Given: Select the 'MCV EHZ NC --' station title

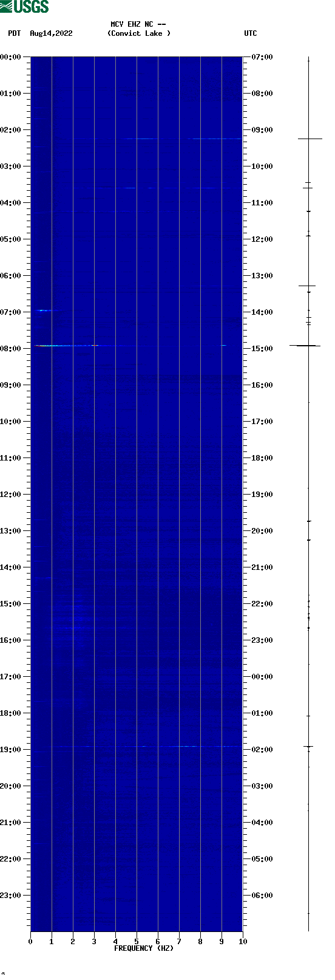Looking at the screenshot, I should tap(138, 24).
